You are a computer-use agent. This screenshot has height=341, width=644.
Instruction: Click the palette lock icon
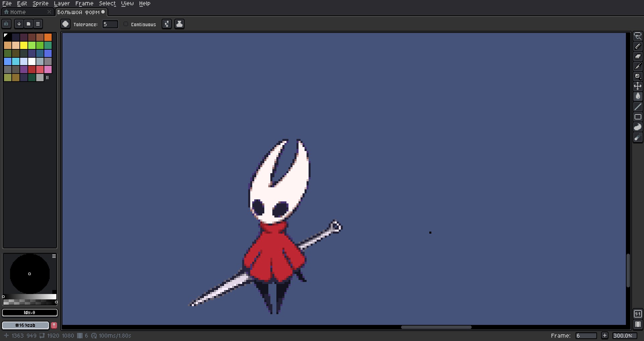pos(6,24)
